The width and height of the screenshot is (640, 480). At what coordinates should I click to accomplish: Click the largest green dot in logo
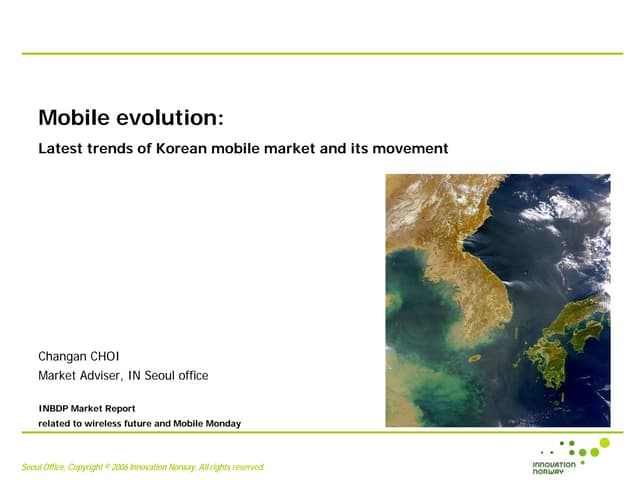[x=604, y=443]
